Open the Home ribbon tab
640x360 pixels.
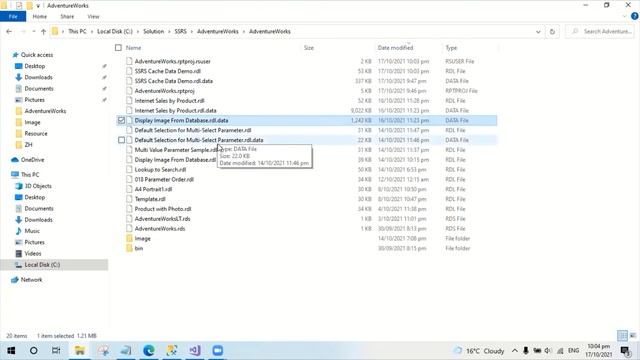pyautogui.click(x=40, y=16)
